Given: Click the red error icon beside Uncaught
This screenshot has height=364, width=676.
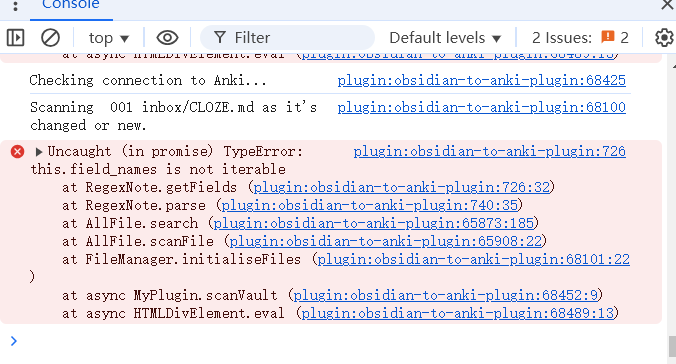Looking at the screenshot, I should point(17,152).
